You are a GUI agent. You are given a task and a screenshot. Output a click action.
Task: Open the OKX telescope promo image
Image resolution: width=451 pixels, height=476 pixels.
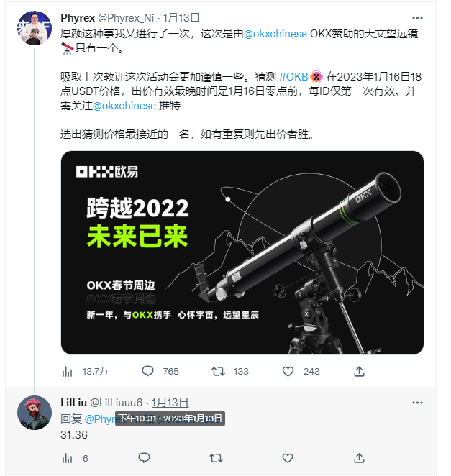pos(242,252)
